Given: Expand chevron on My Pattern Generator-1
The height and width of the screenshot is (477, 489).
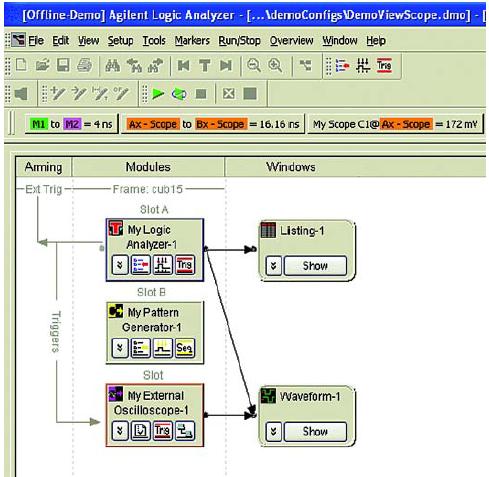Looking at the screenshot, I should click(x=120, y=348).
